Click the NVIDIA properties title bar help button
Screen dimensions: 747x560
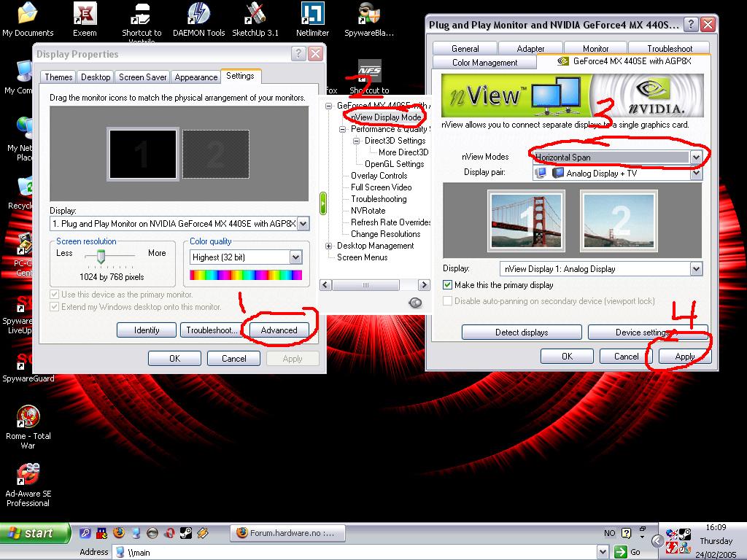click(x=691, y=24)
